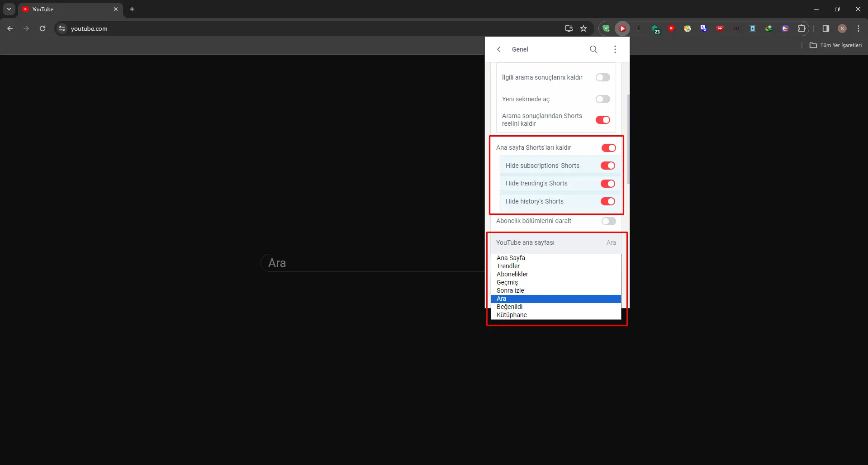Click the purple circular extension icon
The height and width of the screenshot is (465, 868).
point(785,28)
